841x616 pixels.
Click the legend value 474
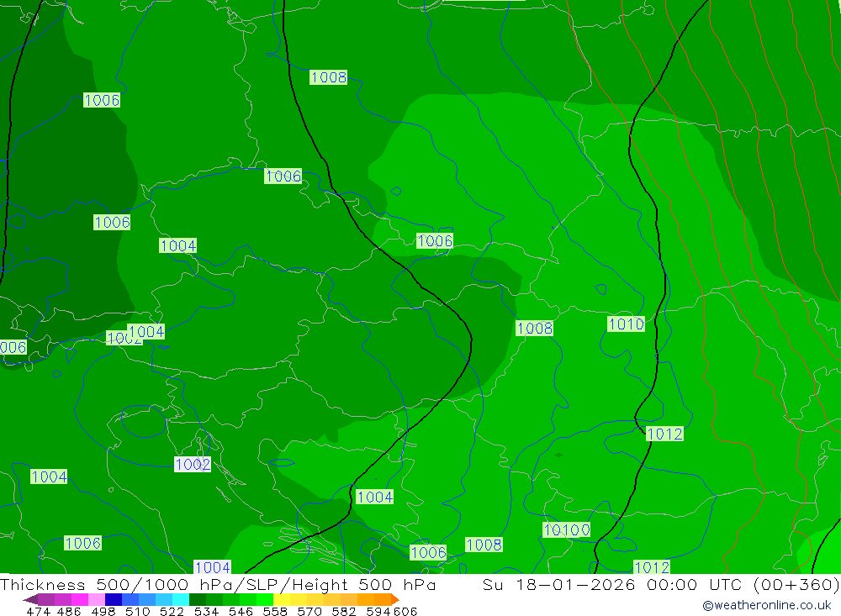(38, 611)
